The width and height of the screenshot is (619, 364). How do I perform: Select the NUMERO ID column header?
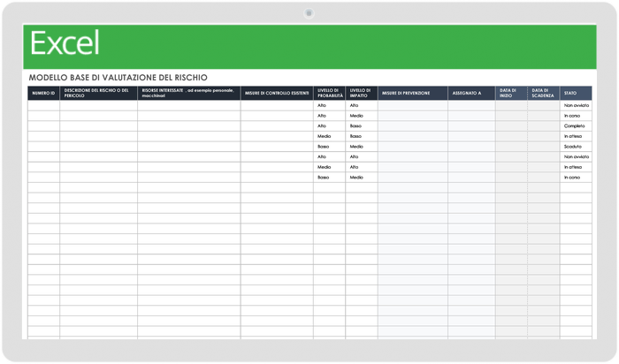[x=43, y=93]
